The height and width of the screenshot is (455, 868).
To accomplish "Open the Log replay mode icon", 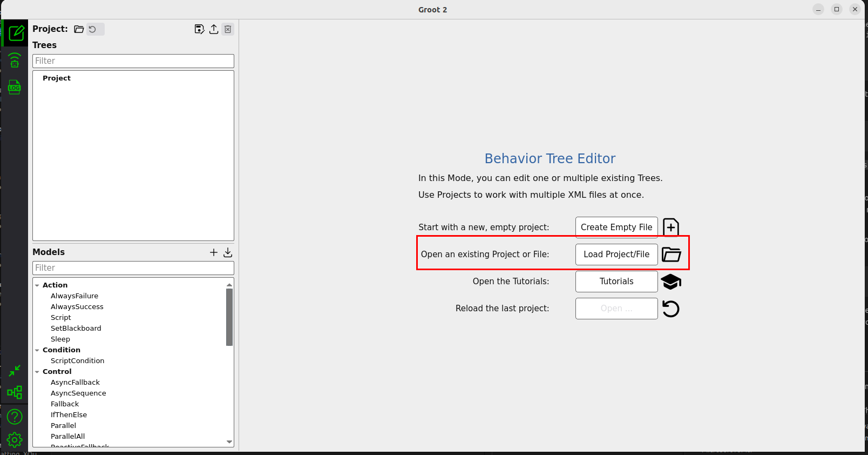I will click(15, 87).
